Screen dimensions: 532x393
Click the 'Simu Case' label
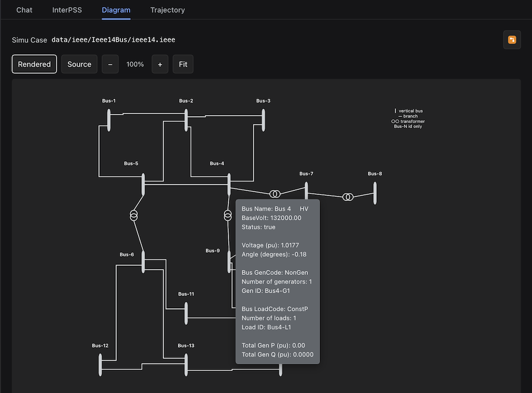point(29,40)
